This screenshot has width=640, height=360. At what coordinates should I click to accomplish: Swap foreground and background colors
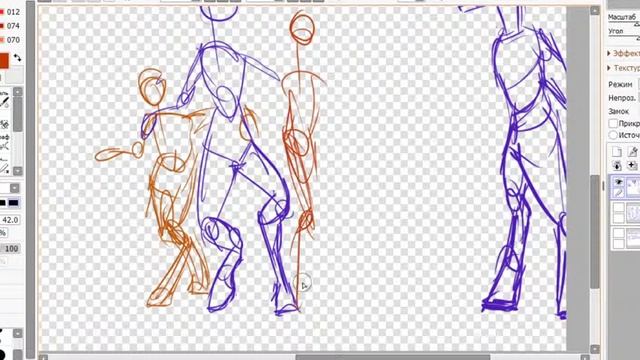(17, 58)
